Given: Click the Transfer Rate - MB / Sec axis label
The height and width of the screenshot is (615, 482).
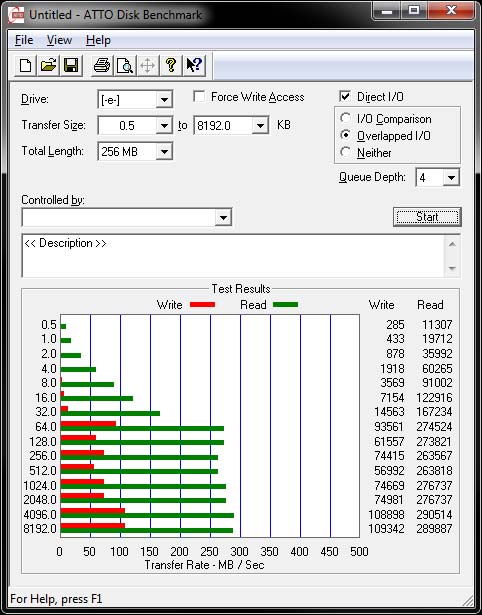Looking at the screenshot, I should pyautogui.click(x=204, y=565).
